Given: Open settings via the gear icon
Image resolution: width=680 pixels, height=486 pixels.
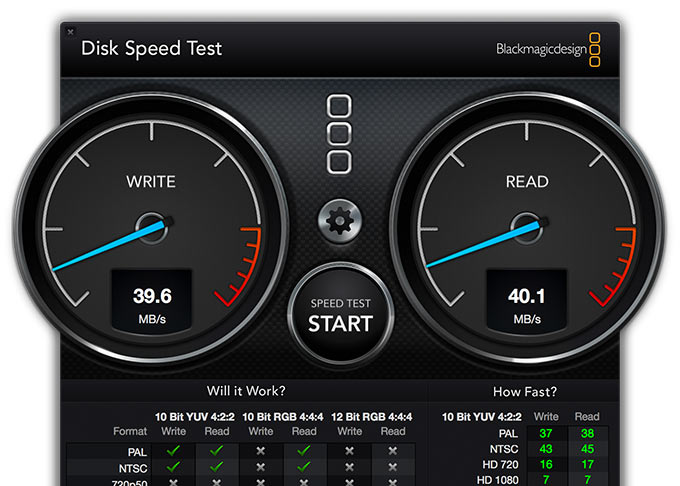Looking at the screenshot, I should [x=340, y=221].
